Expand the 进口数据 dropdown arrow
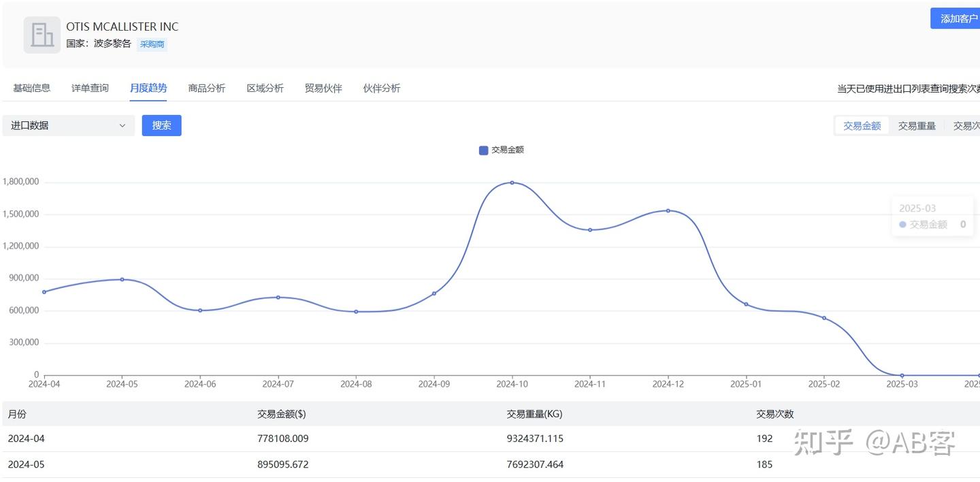This screenshot has width=980, height=482. point(122,126)
